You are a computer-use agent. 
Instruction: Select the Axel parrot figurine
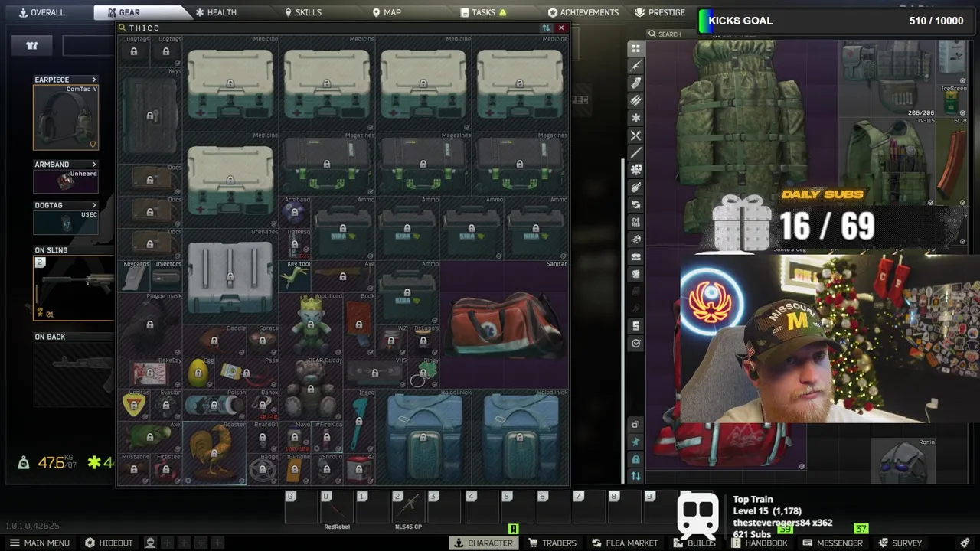pos(150,437)
